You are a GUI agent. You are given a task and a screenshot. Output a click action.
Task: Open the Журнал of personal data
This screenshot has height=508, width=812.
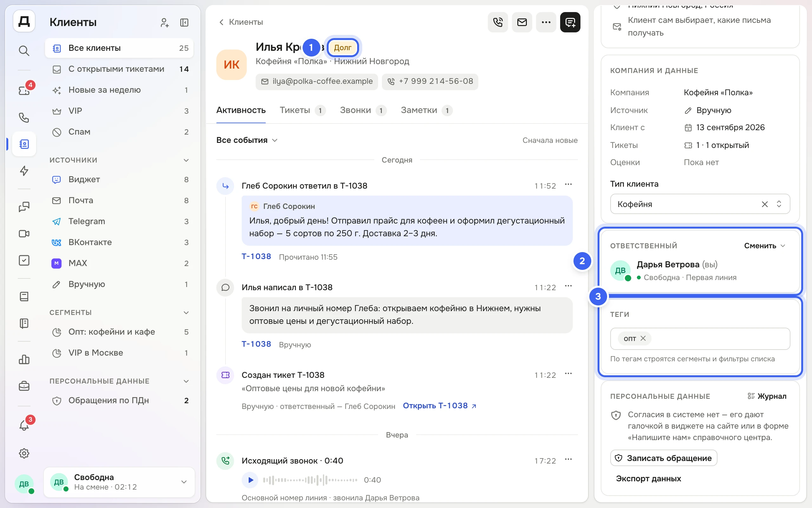[767, 396]
